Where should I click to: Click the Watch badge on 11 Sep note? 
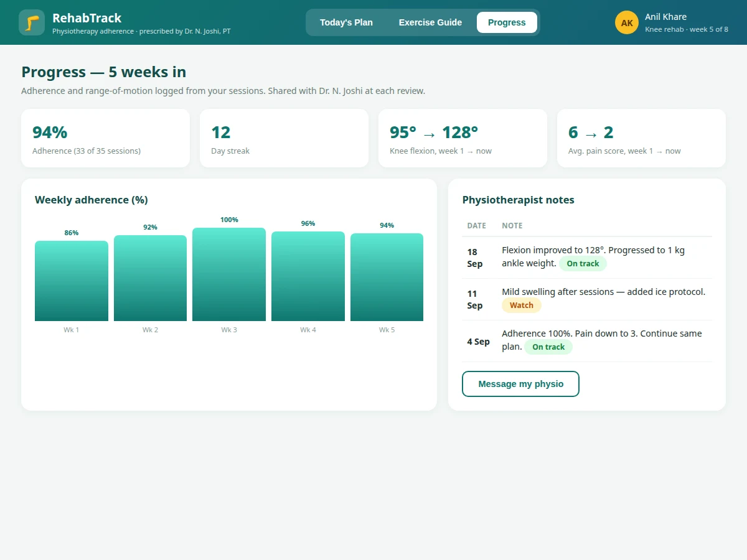click(522, 306)
